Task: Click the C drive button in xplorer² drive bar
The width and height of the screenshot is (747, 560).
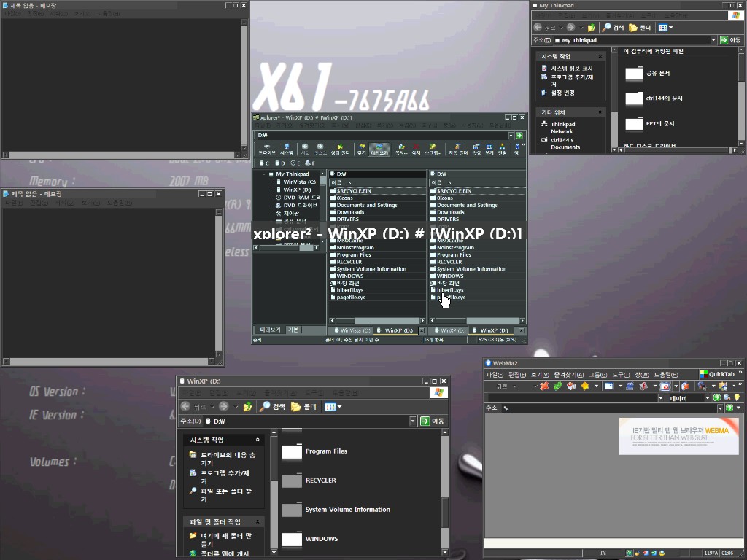Action: [x=265, y=163]
